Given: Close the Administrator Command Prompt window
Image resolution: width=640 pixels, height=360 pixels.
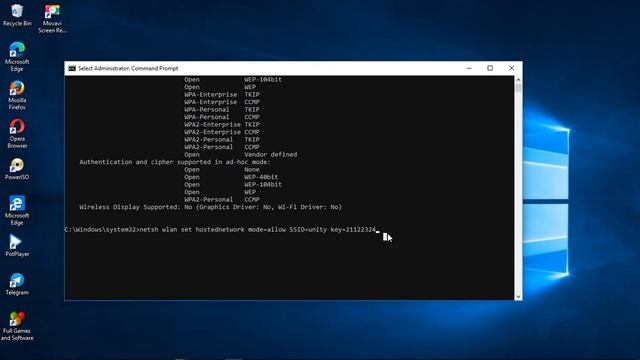Looking at the screenshot, I should (x=511, y=68).
